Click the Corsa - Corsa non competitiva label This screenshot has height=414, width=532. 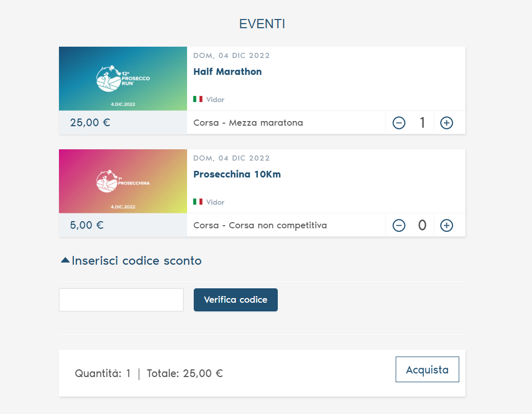[260, 226]
